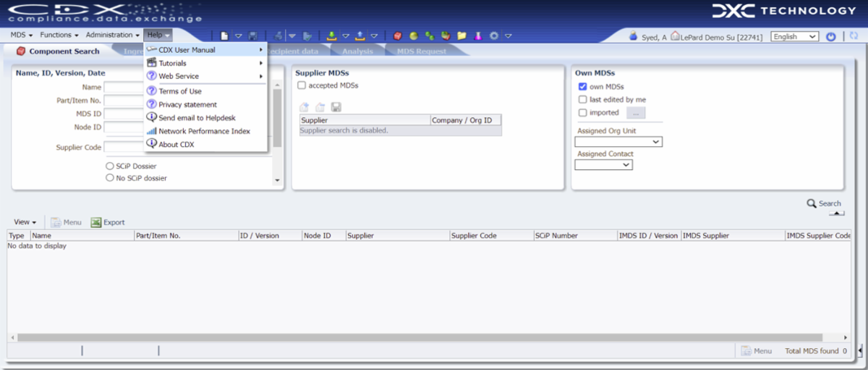Click the Menu button above results table
This screenshot has height=370, width=868.
click(x=66, y=222)
